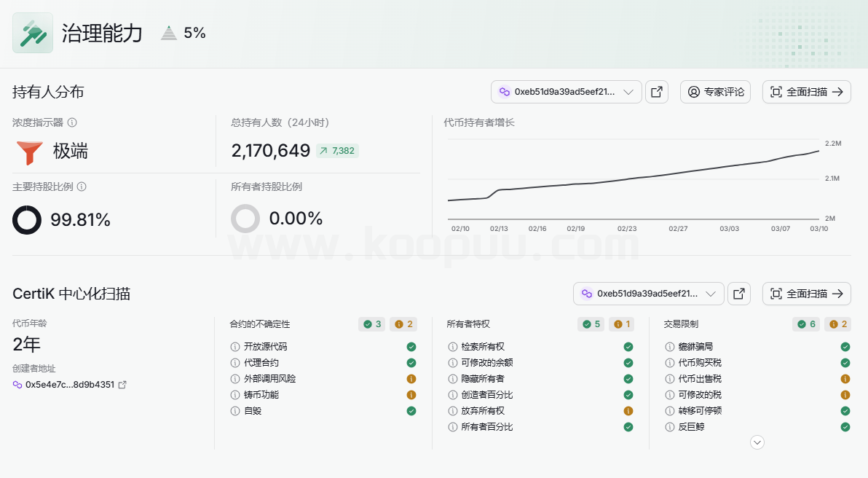Screen dimensions: 868x478
Task: Click the 治理能力 heading
Action: tap(102, 34)
